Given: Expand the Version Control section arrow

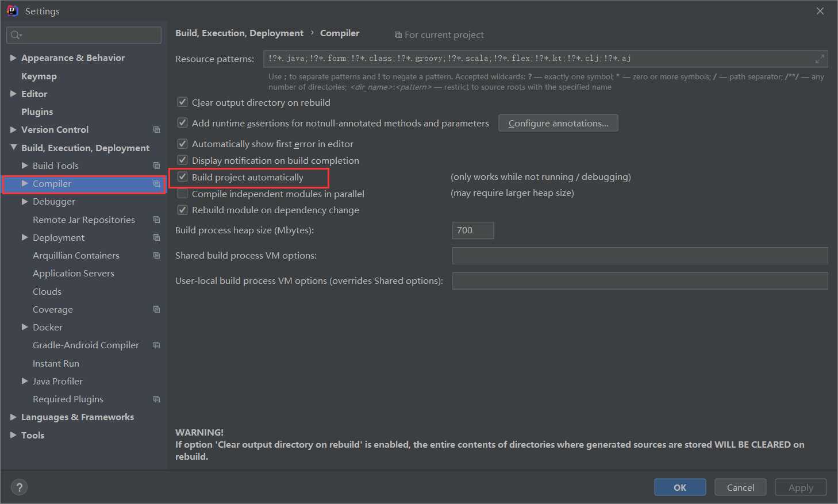Looking at the screenshot, I should (13, 130).
